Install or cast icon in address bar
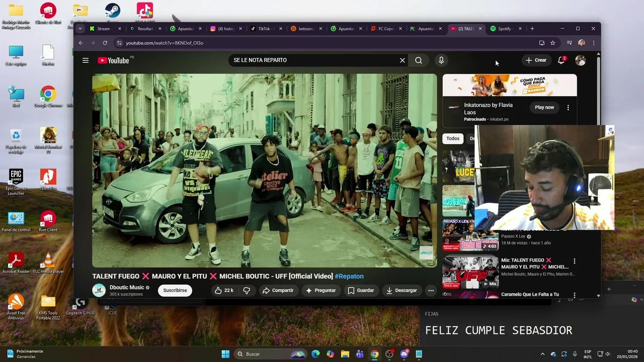The height and width of the screenshot is (362, 644). (542, 43)
